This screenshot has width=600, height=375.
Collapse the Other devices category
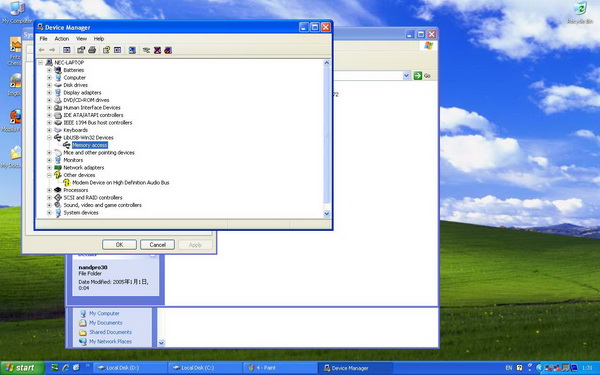coord(49,175)
